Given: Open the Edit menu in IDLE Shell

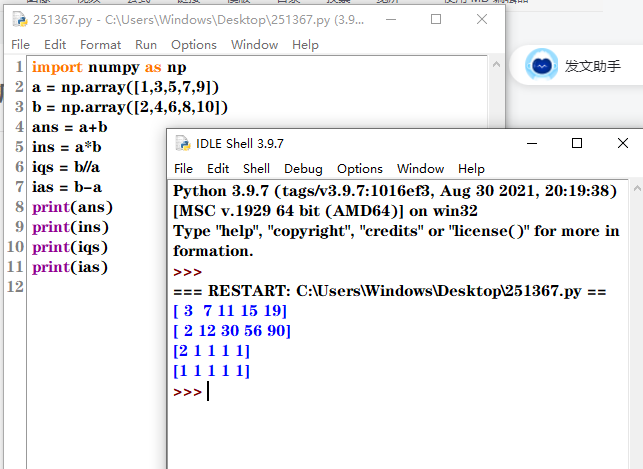Looking at the screenshot, I should (x=218, y=168).
